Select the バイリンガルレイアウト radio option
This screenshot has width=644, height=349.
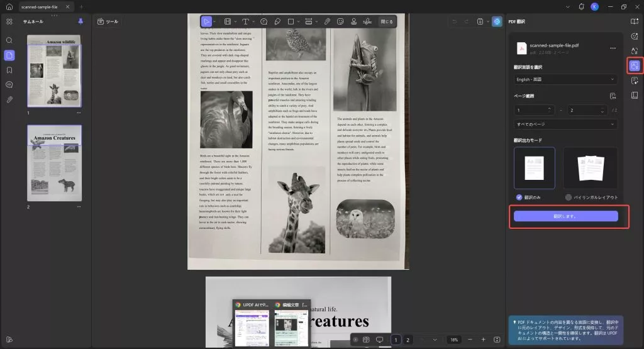click(569, 197)
